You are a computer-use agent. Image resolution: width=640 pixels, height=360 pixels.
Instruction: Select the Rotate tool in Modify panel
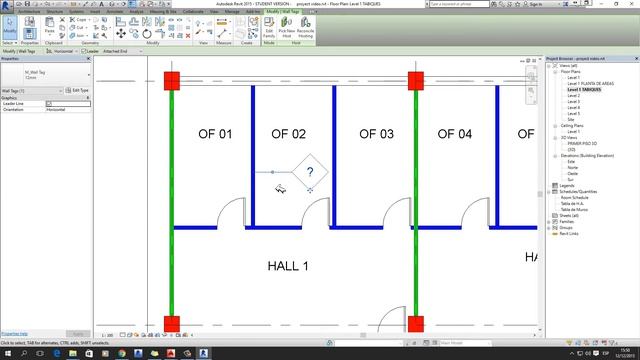click(147, 34)
